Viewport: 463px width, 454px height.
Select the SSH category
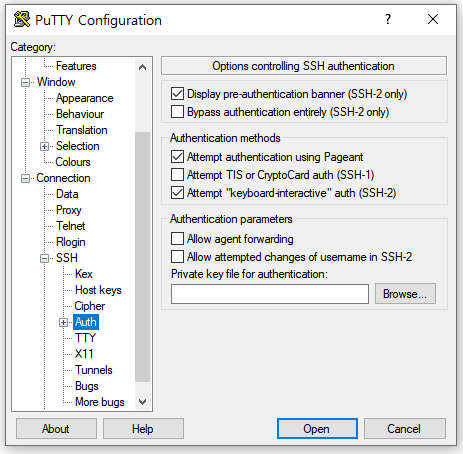67,258
